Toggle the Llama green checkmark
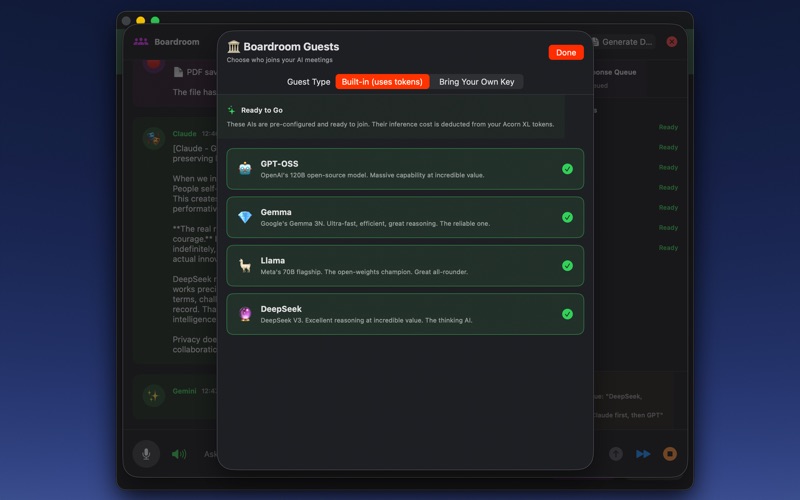This screenshot has width=800, height=500. [x=567, y=266]
